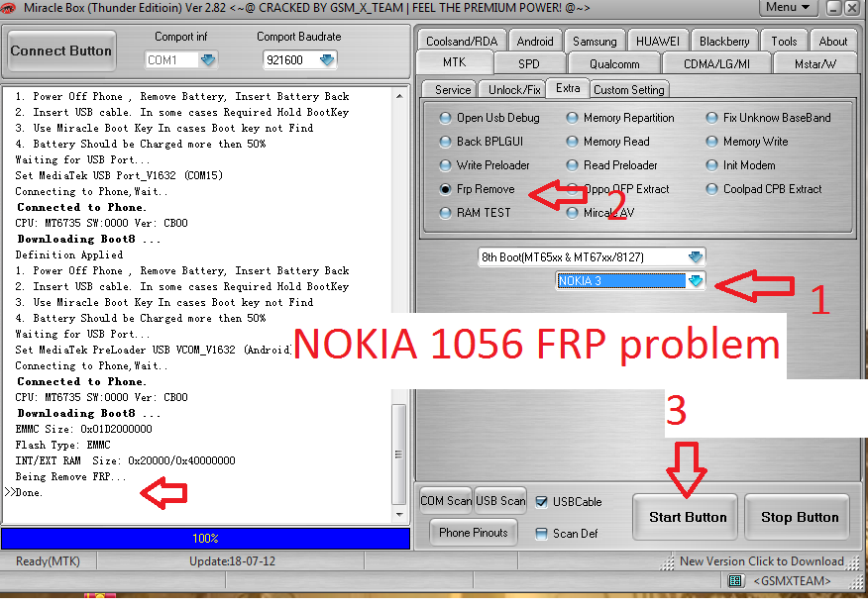The height and width of the screenshot is (608, 868).
Task: Open the Comport Baudrate 921600 dropdown
Action: pyautogui.click(x=327, y=59)
